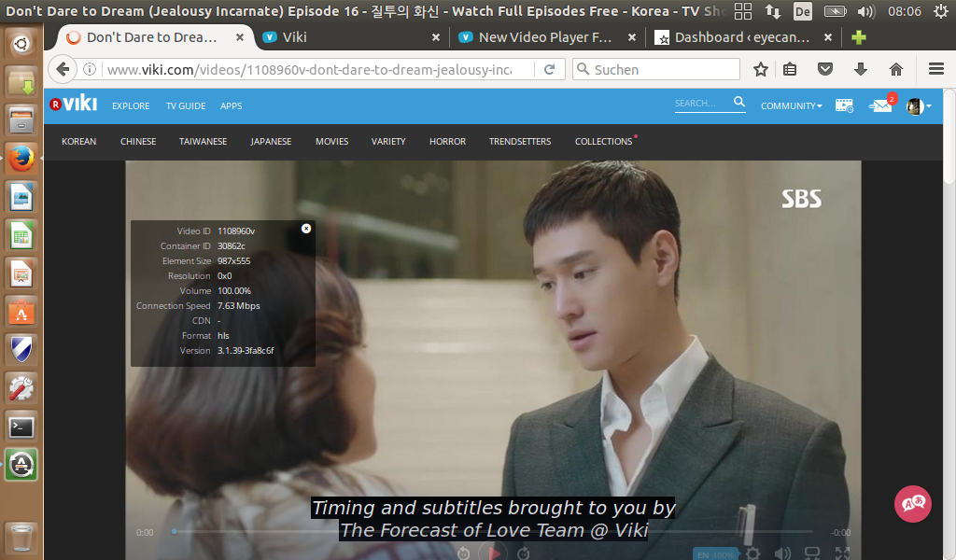
Task: Open Ubuntu Dash from launcher
Action: 21,43
